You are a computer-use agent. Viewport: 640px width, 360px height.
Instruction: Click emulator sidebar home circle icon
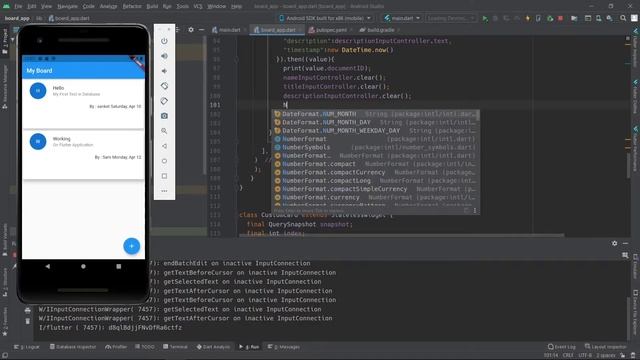click(x=164, y=161)
